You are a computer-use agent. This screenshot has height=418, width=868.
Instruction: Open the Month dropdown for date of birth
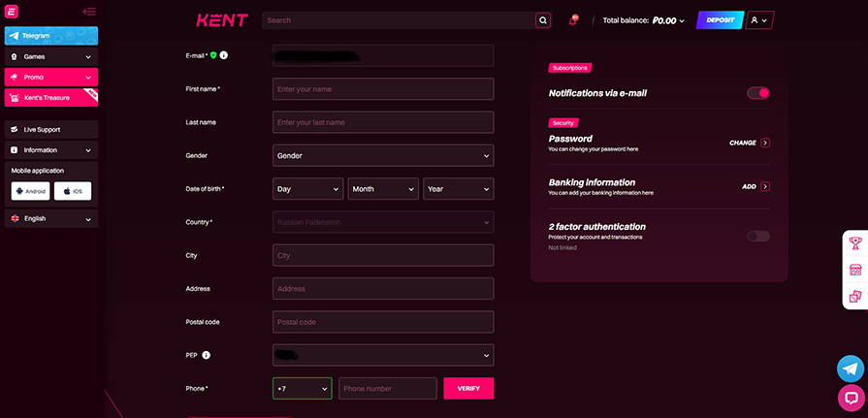[x=383, y=189]
